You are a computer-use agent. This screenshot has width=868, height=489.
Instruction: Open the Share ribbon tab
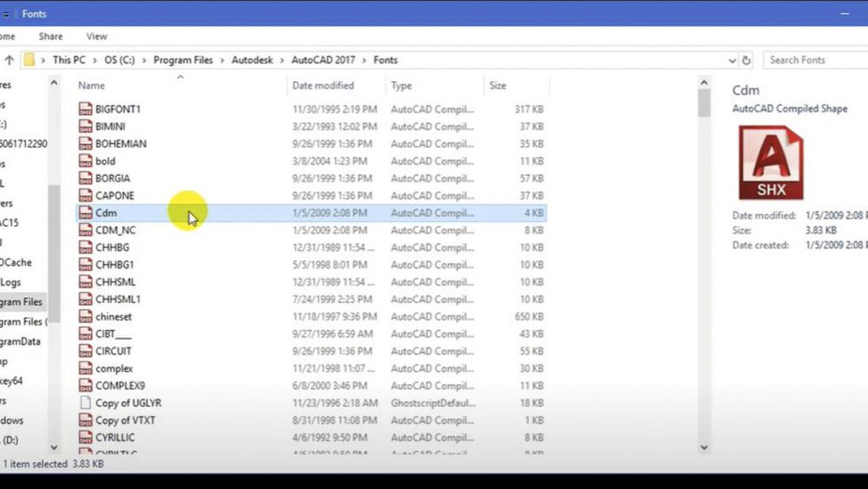click(x=50, y=36)
